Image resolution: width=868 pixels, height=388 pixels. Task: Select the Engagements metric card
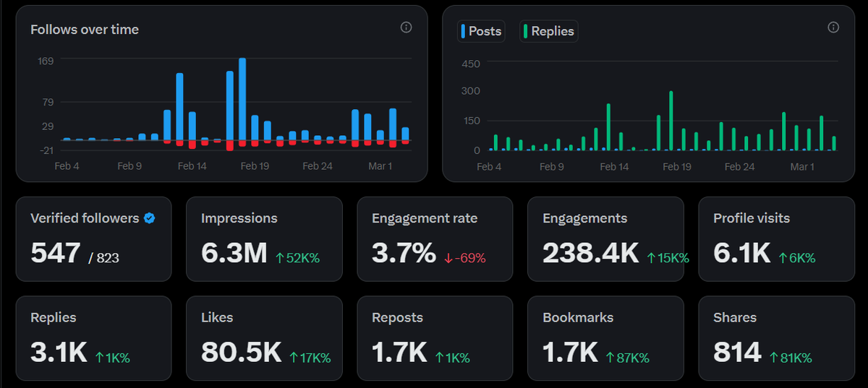pyautogui.click(x=605, y=239)
